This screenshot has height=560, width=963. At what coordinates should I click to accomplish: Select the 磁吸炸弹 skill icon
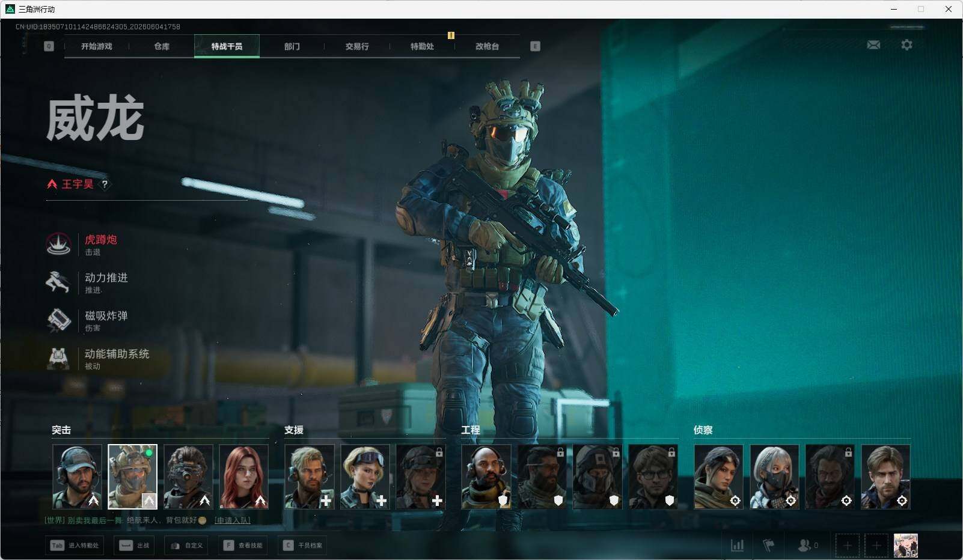pyautogui.click(x=58, y=320)
